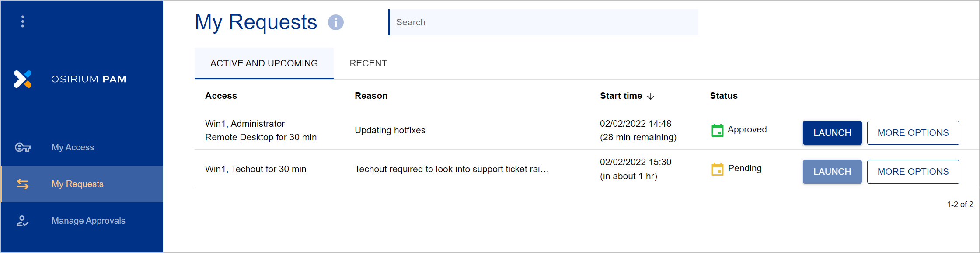This screenshot has width=980, height=253.
Task: Click the truncated Techout reason text
Action: click(451, 169)
